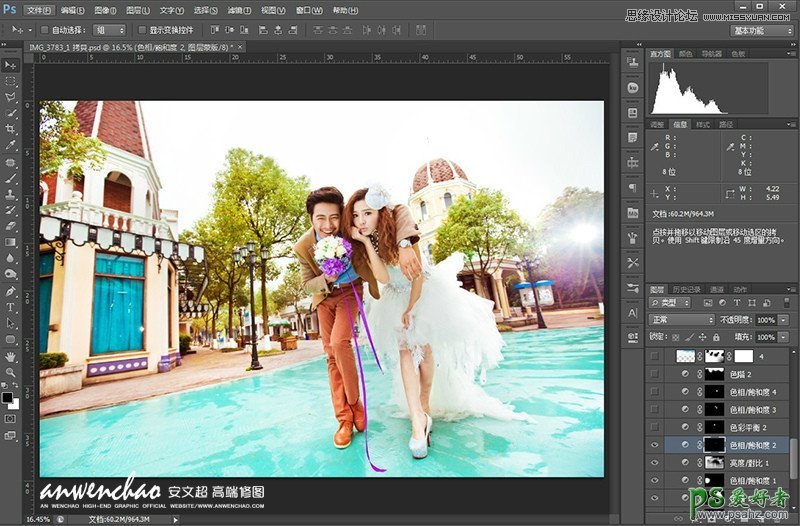Open the blend mode 正常 dropdown
This screenshot has width=800, height=526.
682,319
